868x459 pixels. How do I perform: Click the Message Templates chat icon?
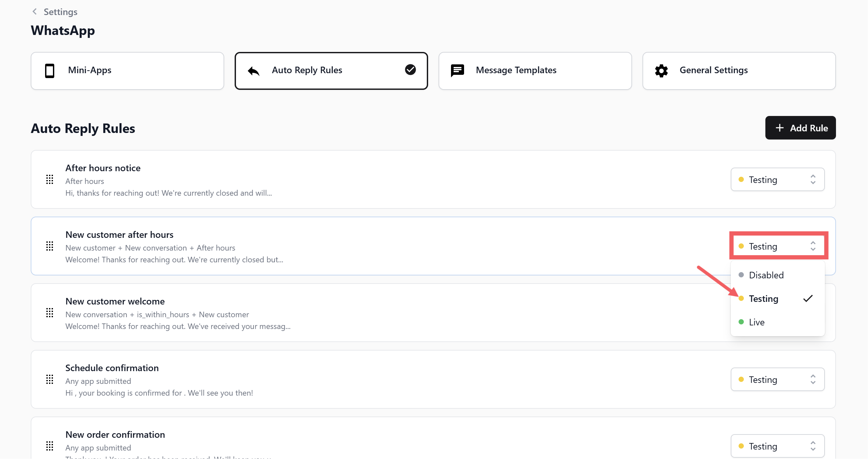point(457,71)
